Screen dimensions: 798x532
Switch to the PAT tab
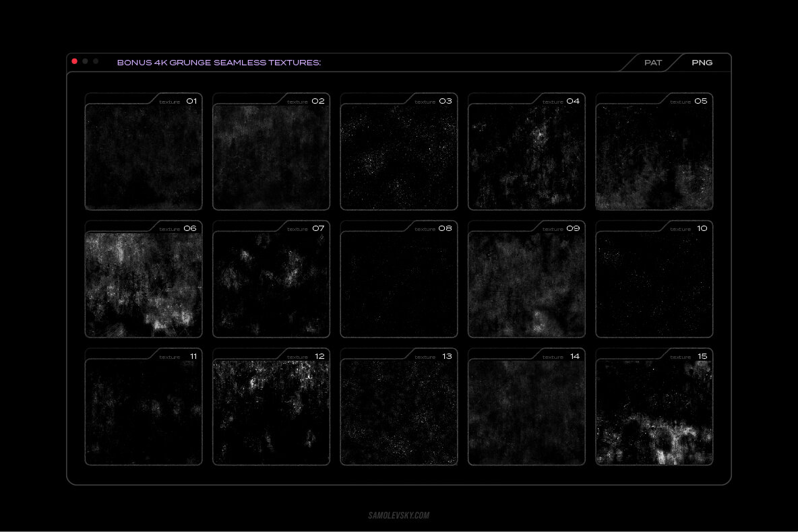[652, 63]
